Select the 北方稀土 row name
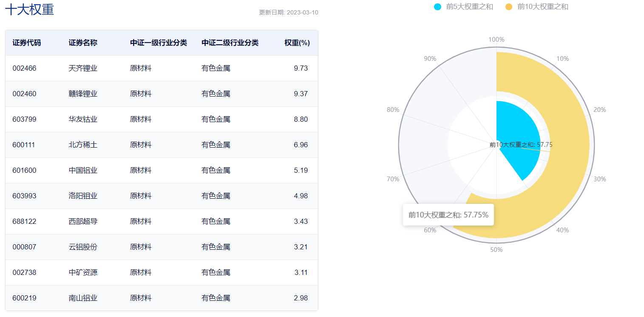This screenshot has height=317, width=644. (83, 145)
